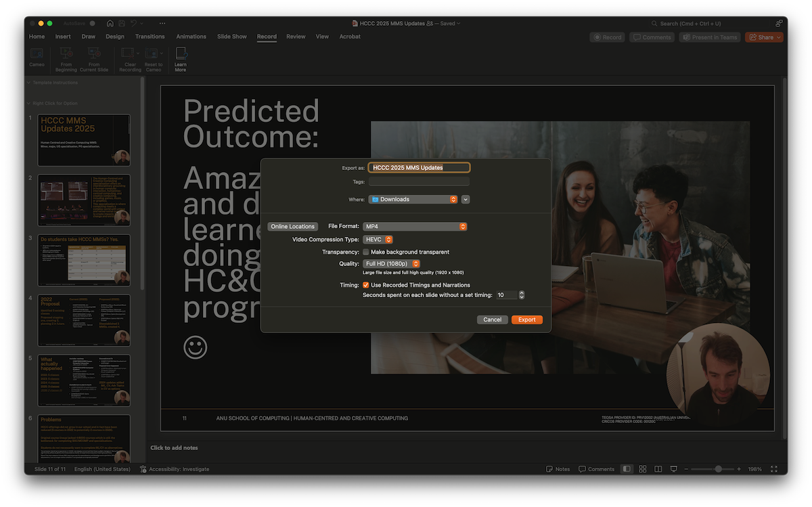This screenshot has height=507, width=812.
Task: Switch to Slide Sorter view in status bar
Action: [642, 468]
